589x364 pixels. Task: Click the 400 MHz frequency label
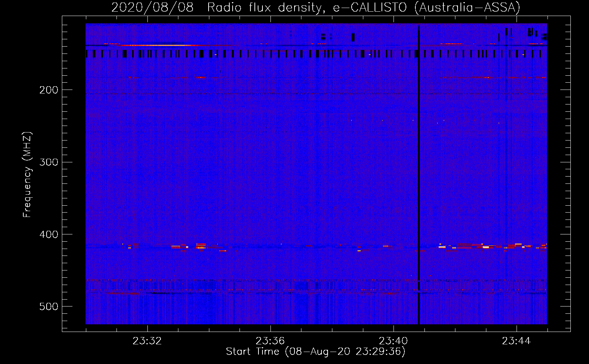click(49, 234)
